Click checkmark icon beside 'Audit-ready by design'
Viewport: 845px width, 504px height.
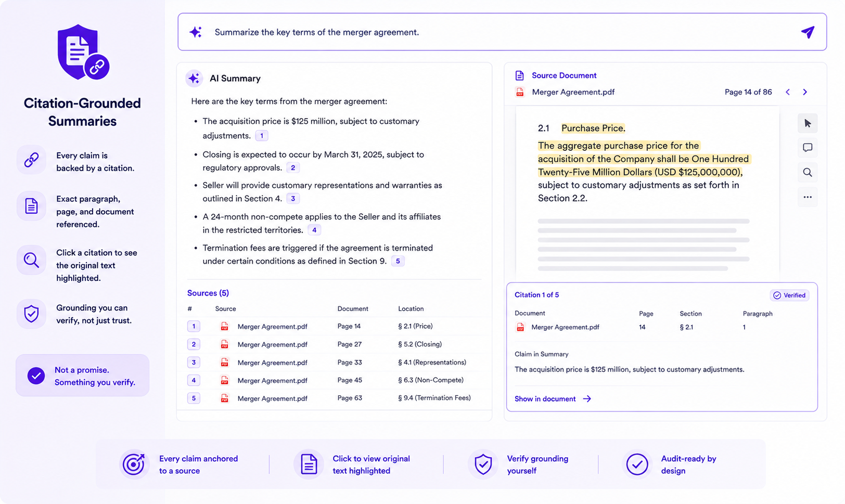637,464
